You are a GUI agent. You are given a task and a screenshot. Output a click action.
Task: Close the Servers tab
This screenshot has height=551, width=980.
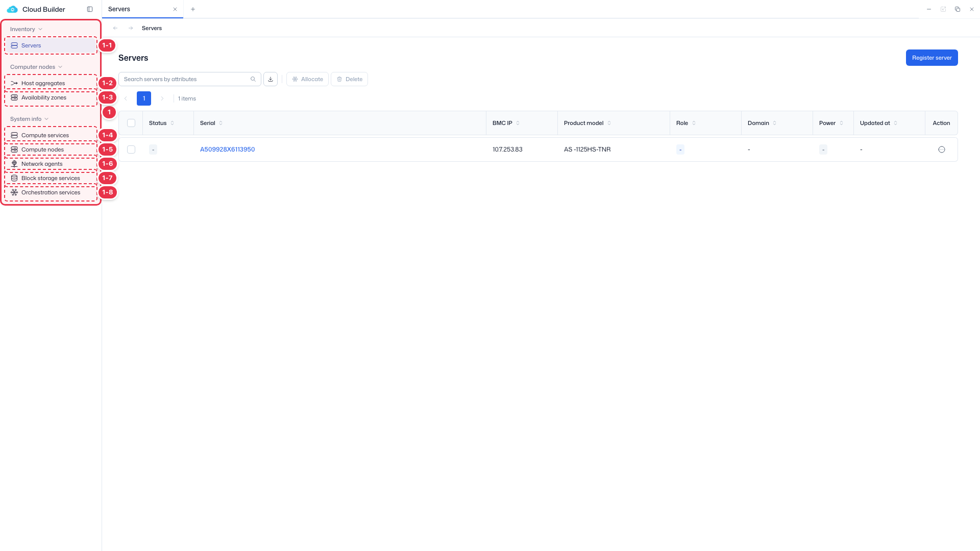[175, 9]
